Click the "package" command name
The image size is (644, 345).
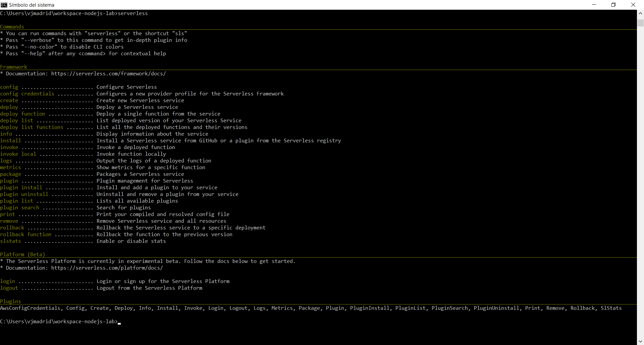[x=10, y=174]
